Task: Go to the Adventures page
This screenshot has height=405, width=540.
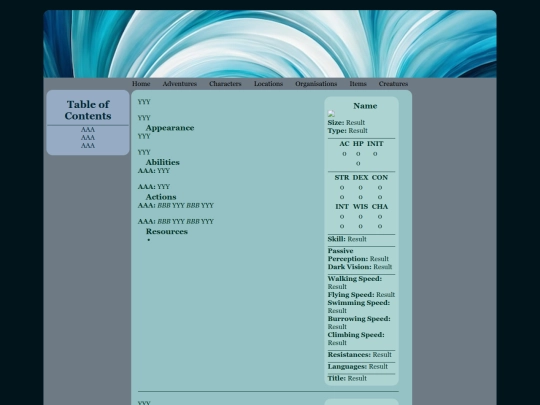Action: click(179, 84)
